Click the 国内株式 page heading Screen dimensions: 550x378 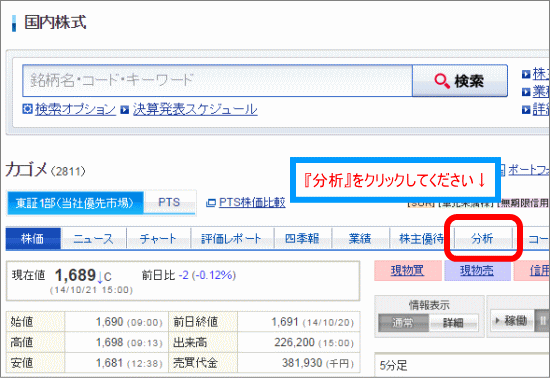click(55, 22)
